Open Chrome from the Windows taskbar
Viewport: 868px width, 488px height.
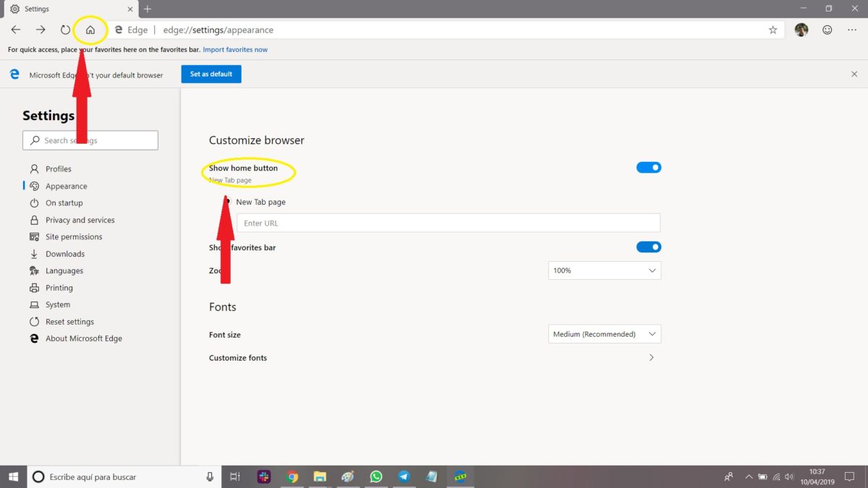(292, 476)
